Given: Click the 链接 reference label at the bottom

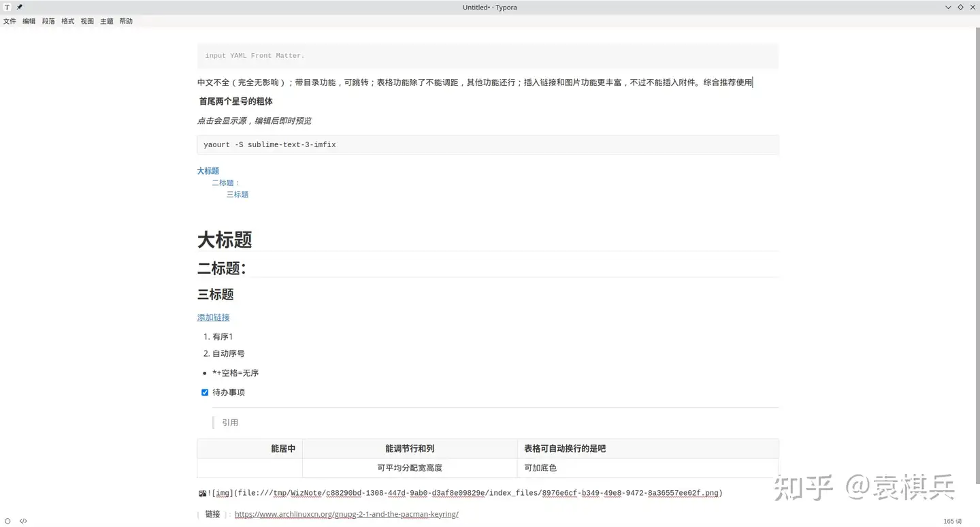Looking at the screenshot, I should pos(213,514).
